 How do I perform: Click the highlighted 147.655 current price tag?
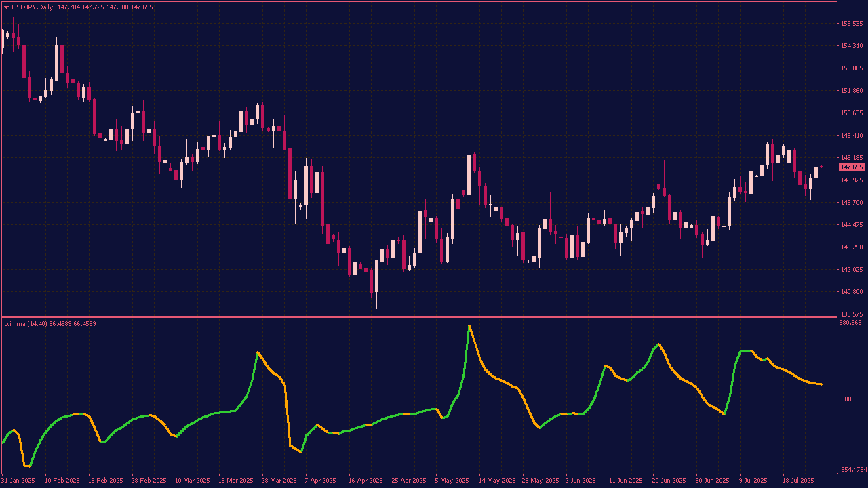point(851,167)
